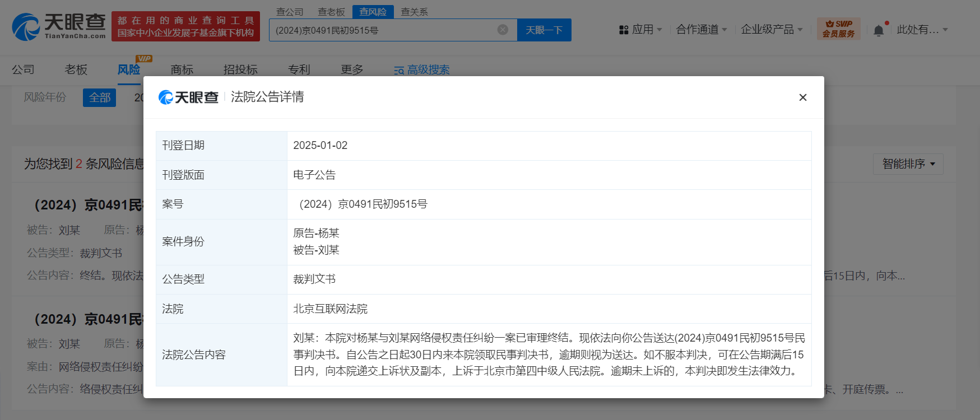Switch to the 查公司 search tab

coord(290,12)
